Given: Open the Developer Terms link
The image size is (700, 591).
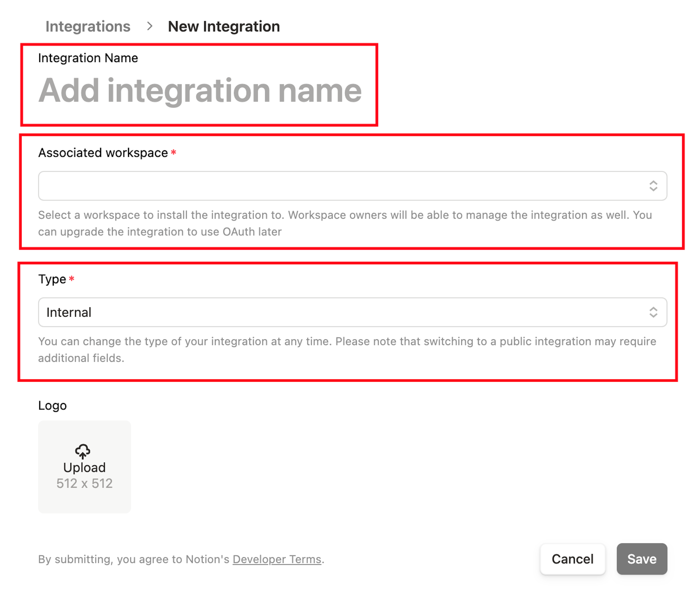Looking at the screenshot, I should point(277,559).
